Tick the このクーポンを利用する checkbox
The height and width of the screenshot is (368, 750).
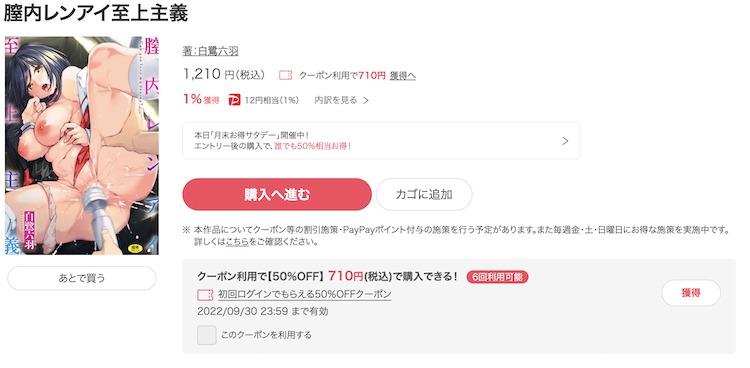pos(207,335)
